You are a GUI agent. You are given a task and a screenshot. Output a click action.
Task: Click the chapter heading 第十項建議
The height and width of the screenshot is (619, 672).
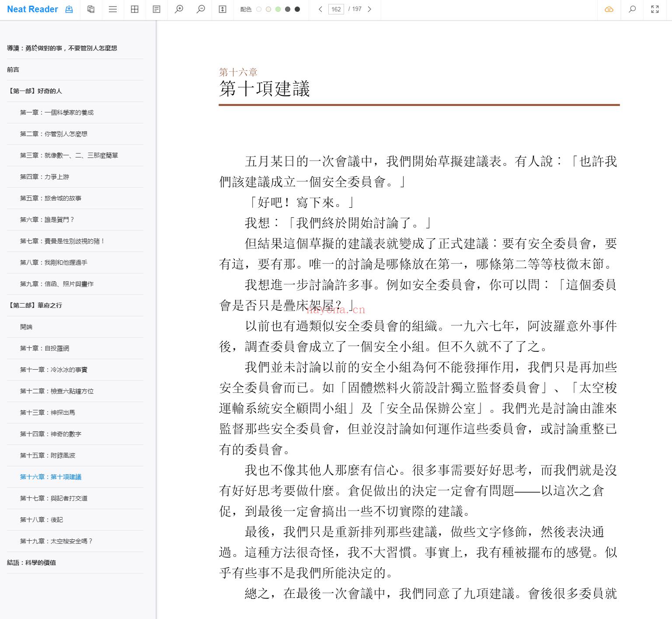coord(265,89)
